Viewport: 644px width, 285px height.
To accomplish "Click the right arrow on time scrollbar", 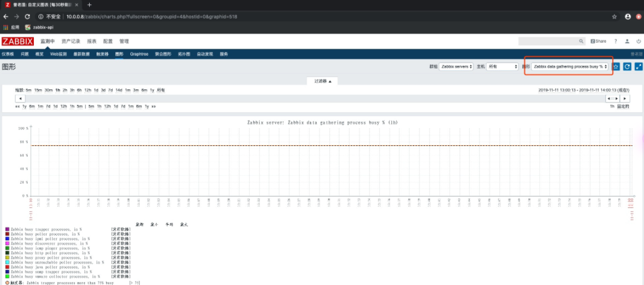I will [x=625, y=99].
